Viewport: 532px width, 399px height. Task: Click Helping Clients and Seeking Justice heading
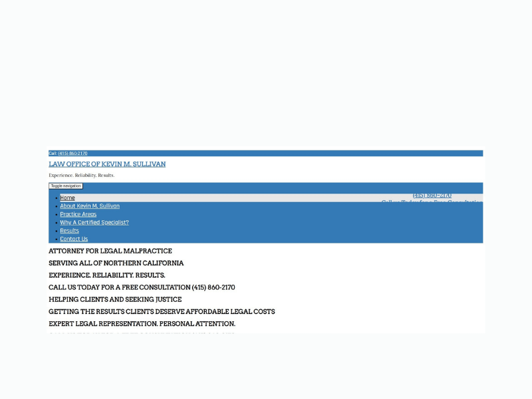point(115,300)
